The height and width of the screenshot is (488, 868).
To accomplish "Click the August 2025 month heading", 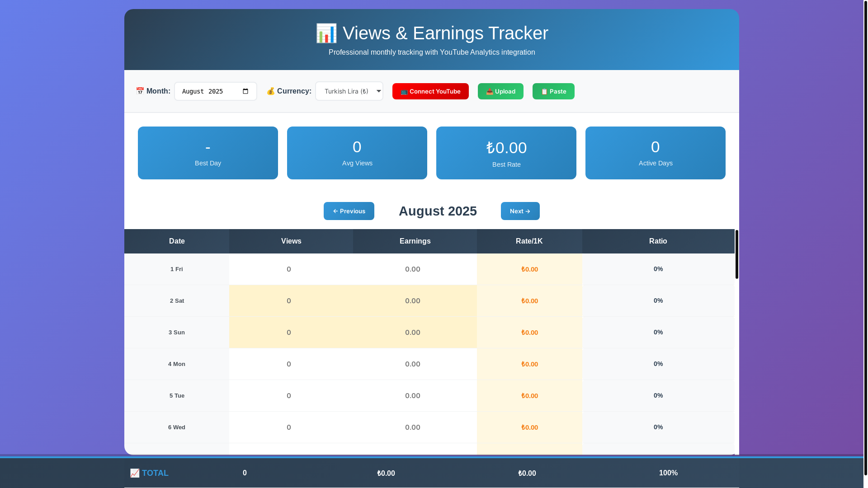I will [438, 211].
